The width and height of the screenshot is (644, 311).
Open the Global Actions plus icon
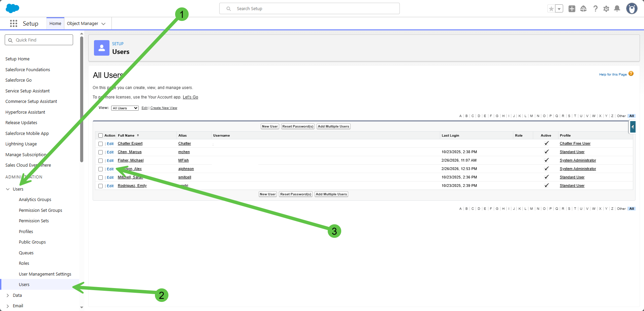point(572,9)
